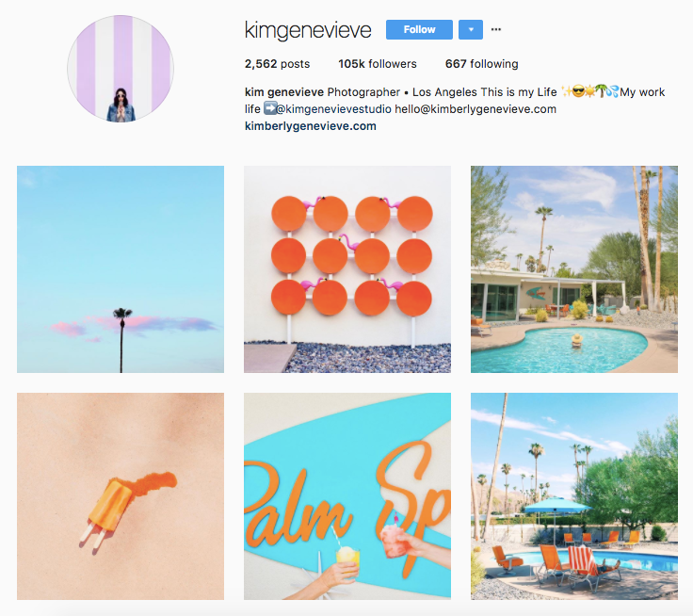Open the poolside orange lounge chairs photo
Viewport: 693px width, 616px height.
pos(574,496)
